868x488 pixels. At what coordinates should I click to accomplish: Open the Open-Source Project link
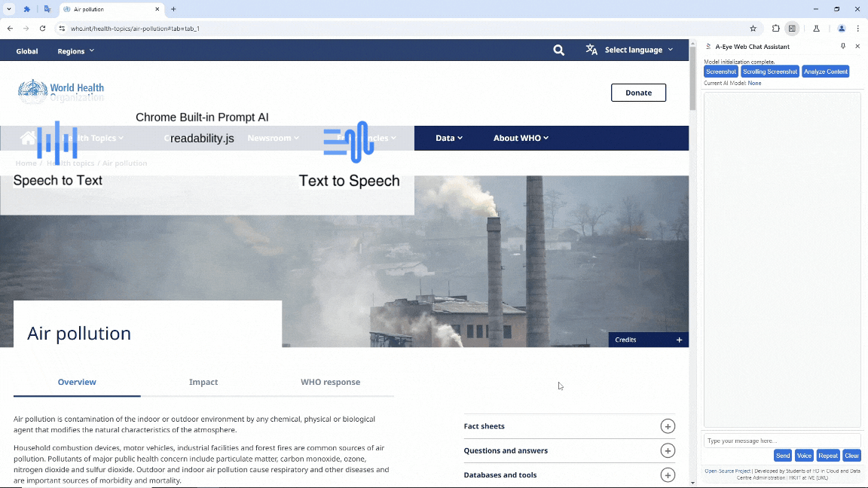point(727,471)
